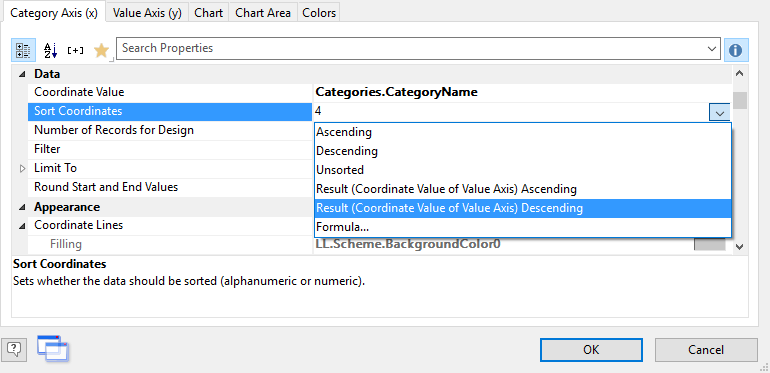Viewport: 770px width, 373px height.
Task: Pick Unsorted in the dropdown list
Action: click(522, 170)
